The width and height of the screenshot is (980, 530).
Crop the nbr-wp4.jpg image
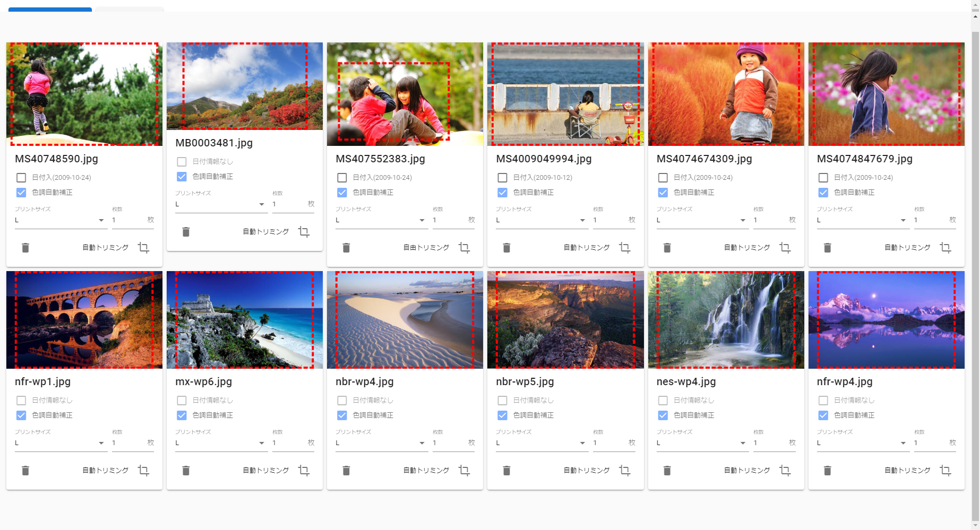point(464,471)
